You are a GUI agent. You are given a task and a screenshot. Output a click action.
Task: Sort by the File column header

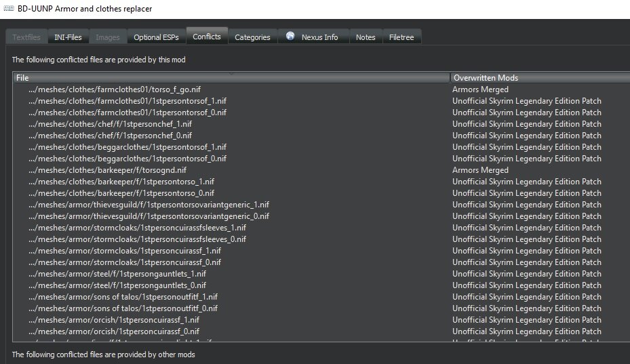tap(231, 78)
